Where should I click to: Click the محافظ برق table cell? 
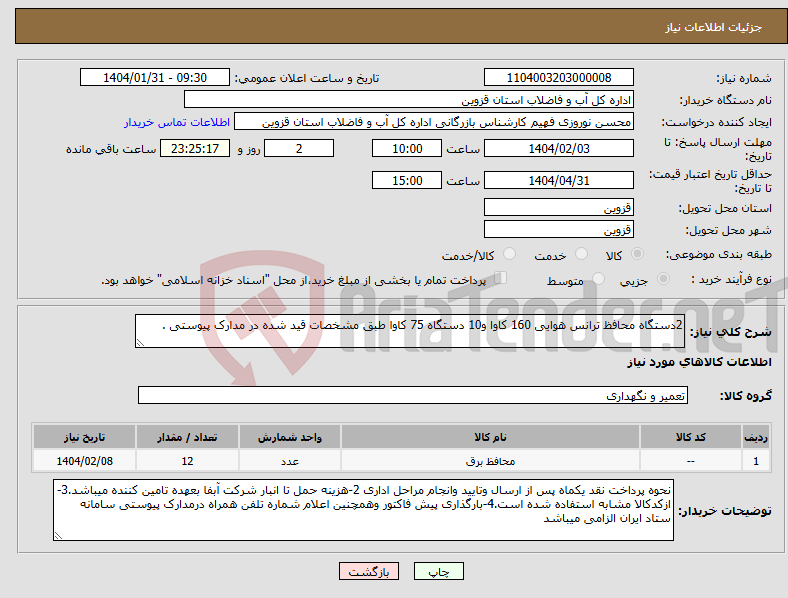[490, 461]
